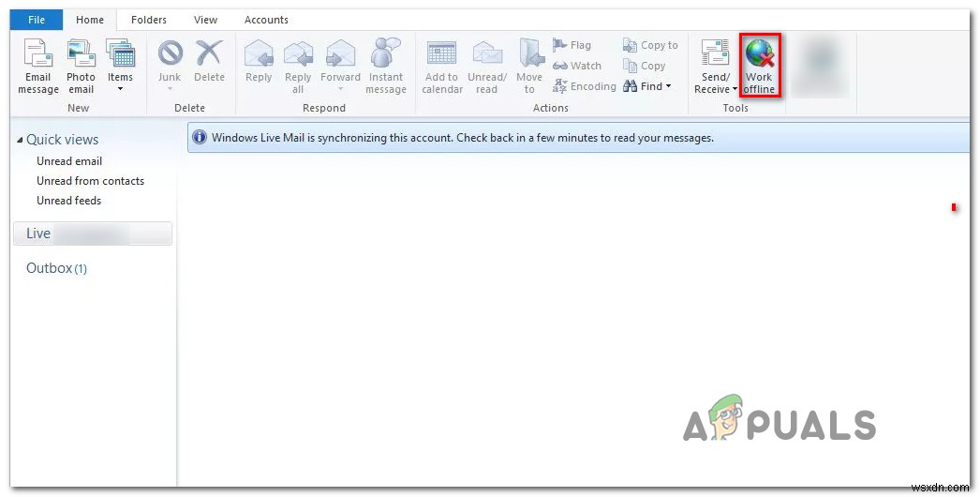Viewport: 980px width, 497px height.
Task: Open Unread from contacts view
Action: [x=91, y=181]
